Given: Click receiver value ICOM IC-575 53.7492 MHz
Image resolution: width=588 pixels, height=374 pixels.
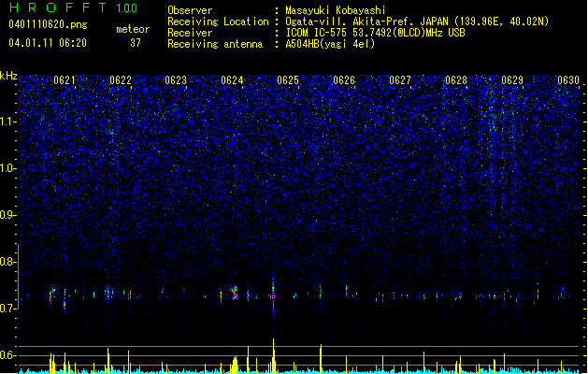Looking at the screenshot, I should click(x=375, y=33).
